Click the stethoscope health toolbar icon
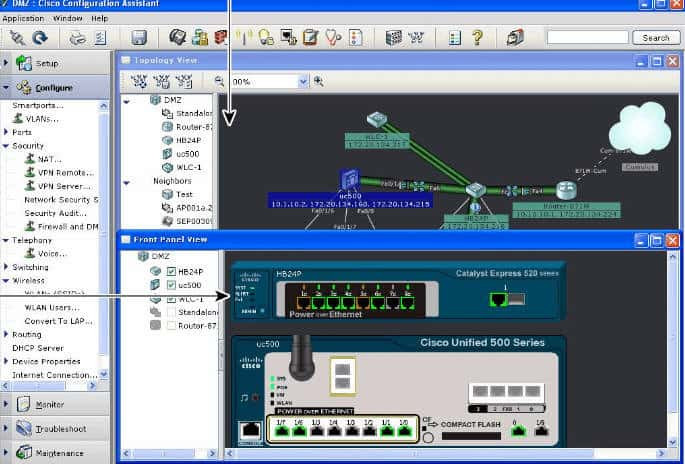The width and height of the screenshot is (685, 464). point(334,38)
